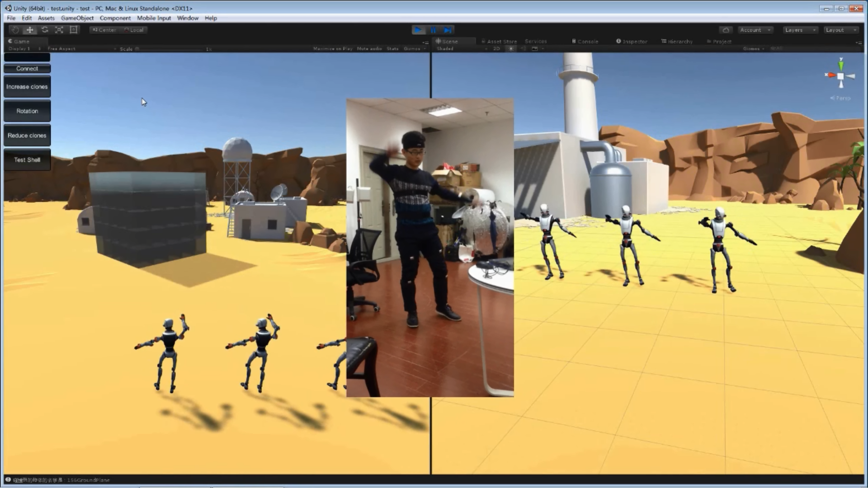Switch to the Console tab
This screenshot has width=868, height=488.
[585, 41]
